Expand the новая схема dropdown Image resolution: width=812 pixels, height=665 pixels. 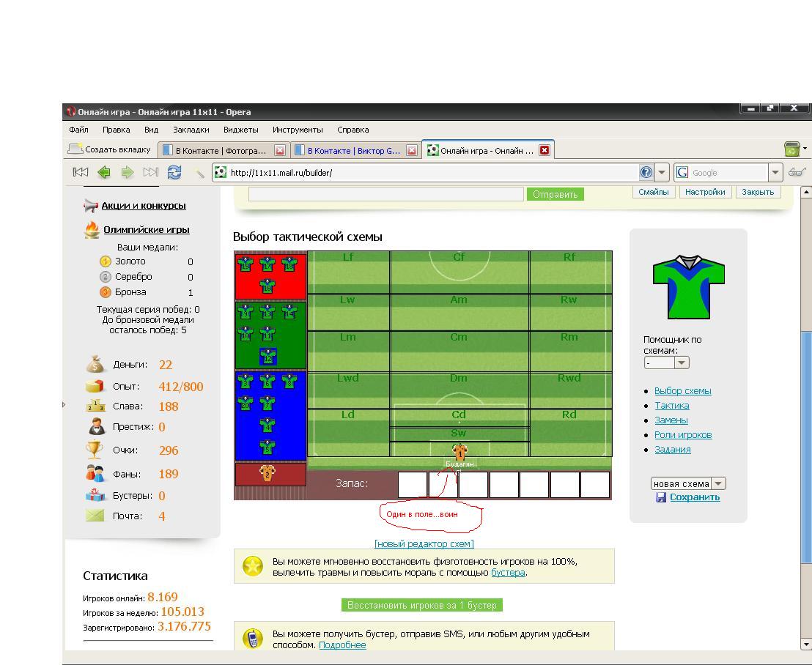pyautogui.click(x=718, y=483)
